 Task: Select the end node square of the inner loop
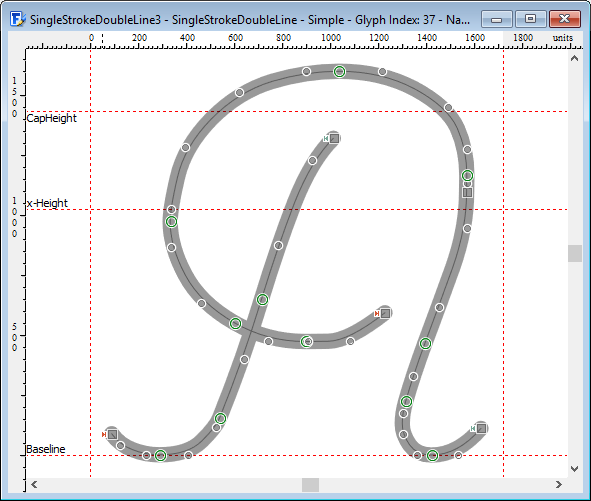[385, 313]
